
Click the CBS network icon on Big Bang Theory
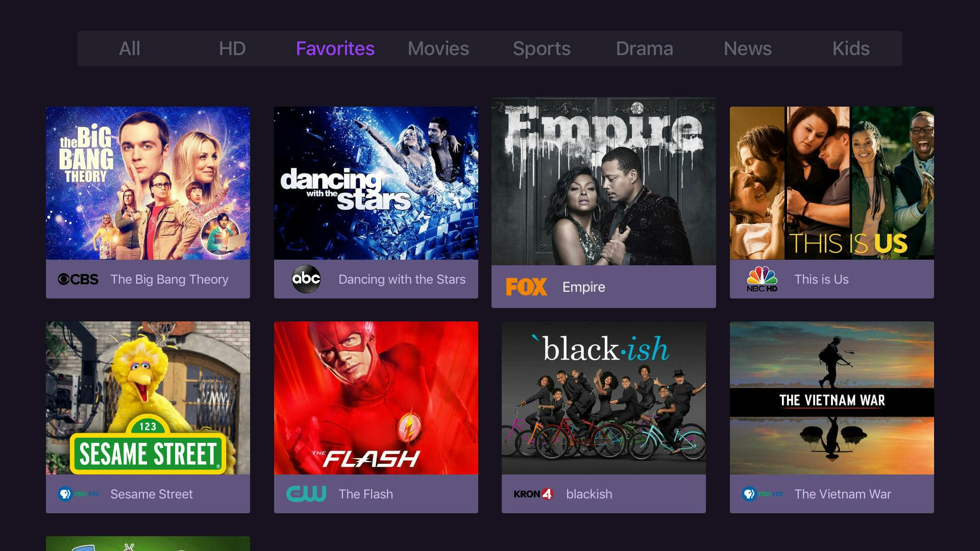76,279
